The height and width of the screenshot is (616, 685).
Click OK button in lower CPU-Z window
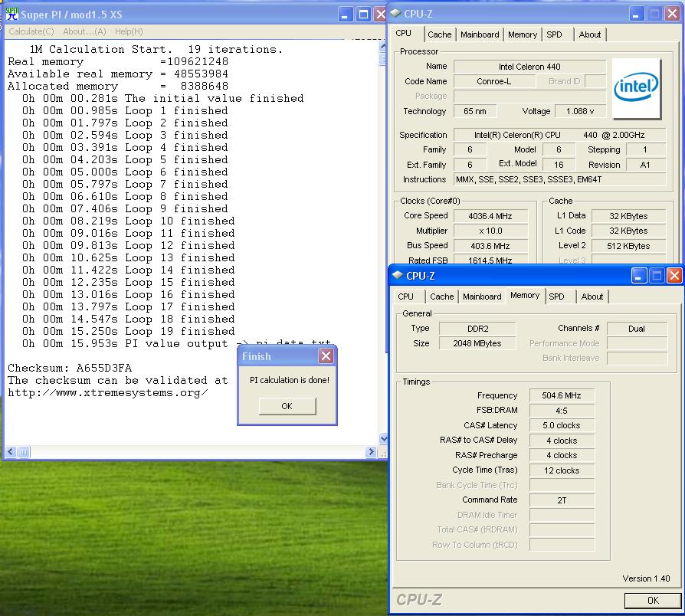point(653,600)
